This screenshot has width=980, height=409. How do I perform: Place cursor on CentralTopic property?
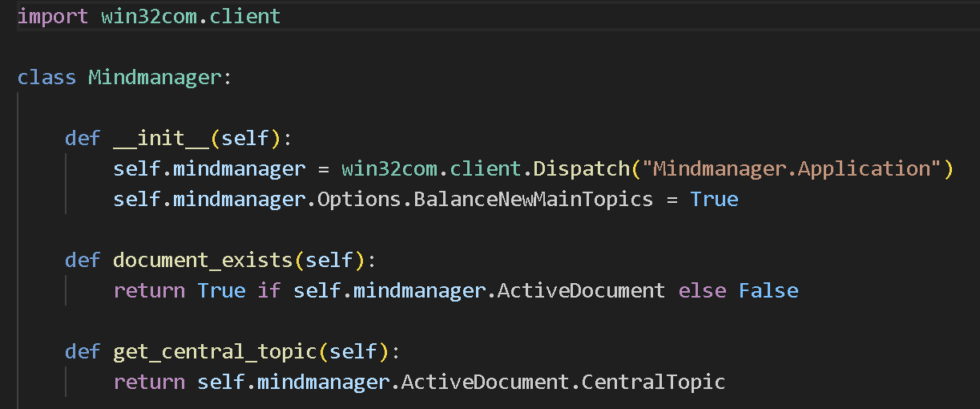click(653, 383)
